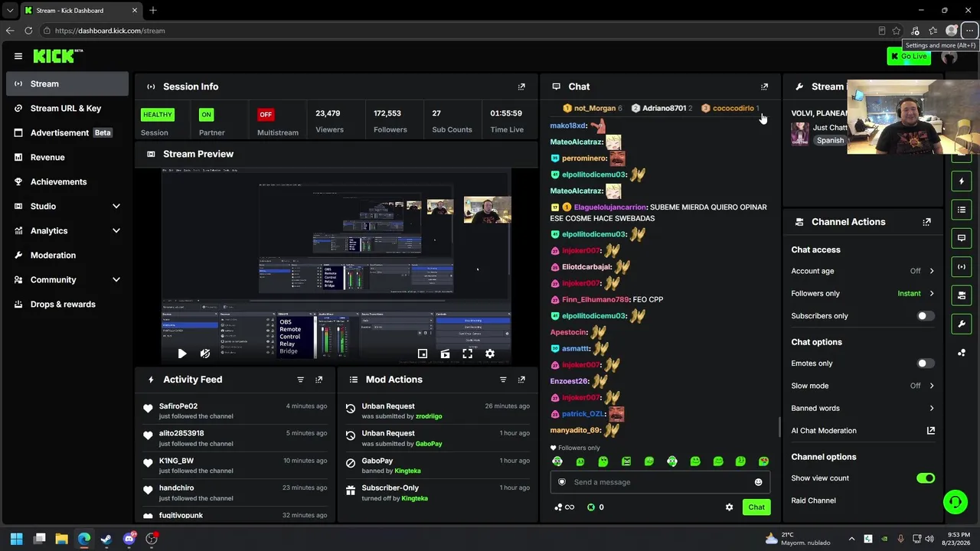Pop out the Chat panel
The width and height of the screenshot is (980, 551).
764,86
